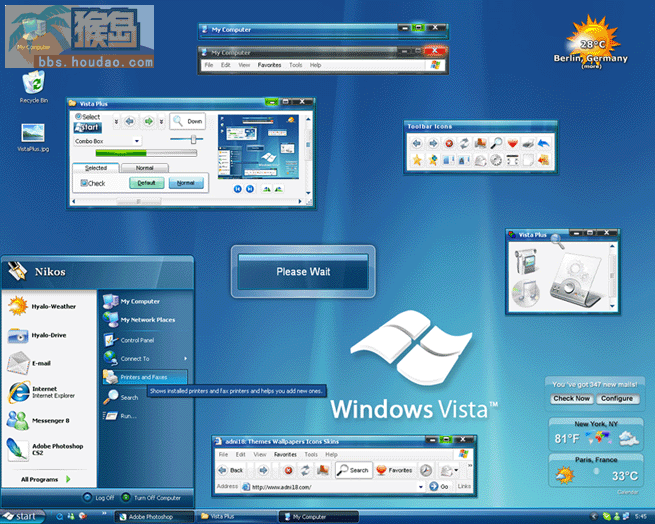Expand chevron right of green forward arrow
The height and width of the screenshot is (524, 655).
[161, 122]
